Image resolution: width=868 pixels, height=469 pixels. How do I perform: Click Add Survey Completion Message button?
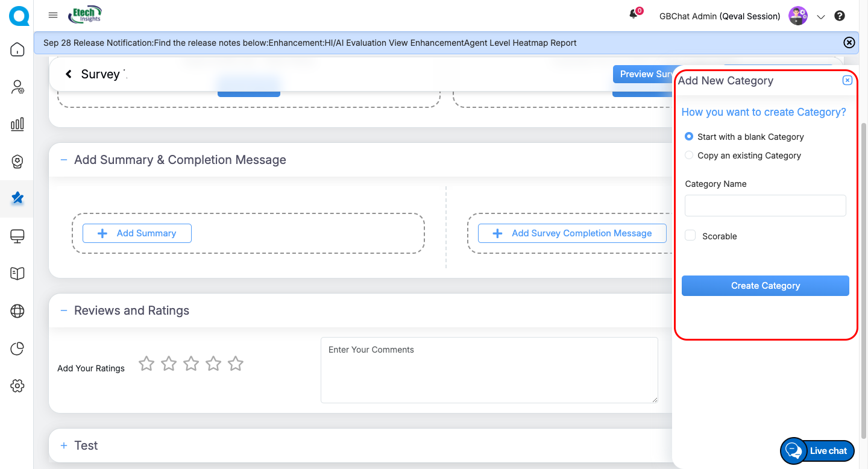(572, 233)
